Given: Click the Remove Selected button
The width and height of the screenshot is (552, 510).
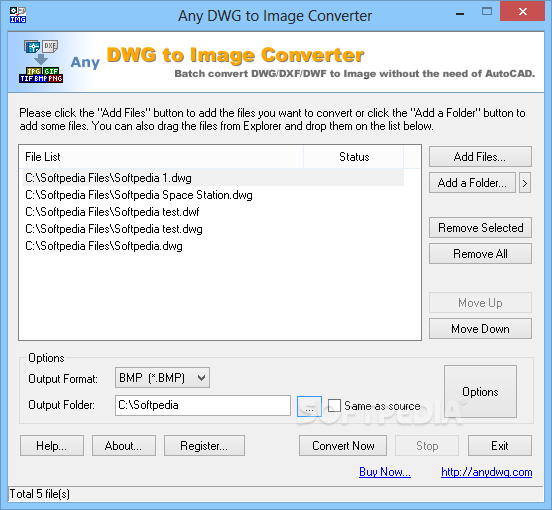Looking at the screenshot, I should (x=480, y=228).
